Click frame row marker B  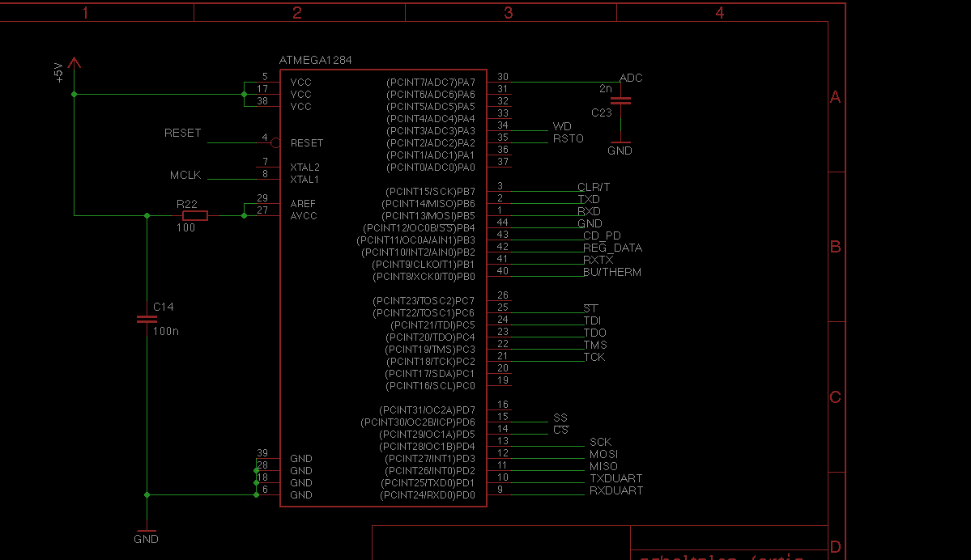point(836,247)
